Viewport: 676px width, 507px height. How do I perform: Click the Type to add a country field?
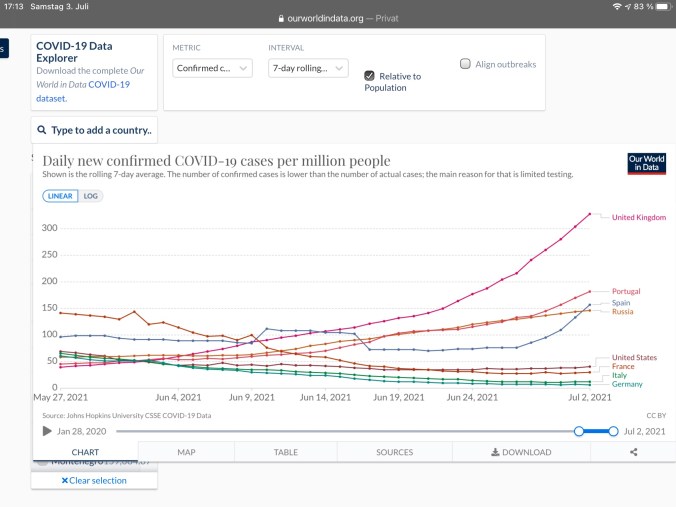pyautogui.click(x=94, y=130)
